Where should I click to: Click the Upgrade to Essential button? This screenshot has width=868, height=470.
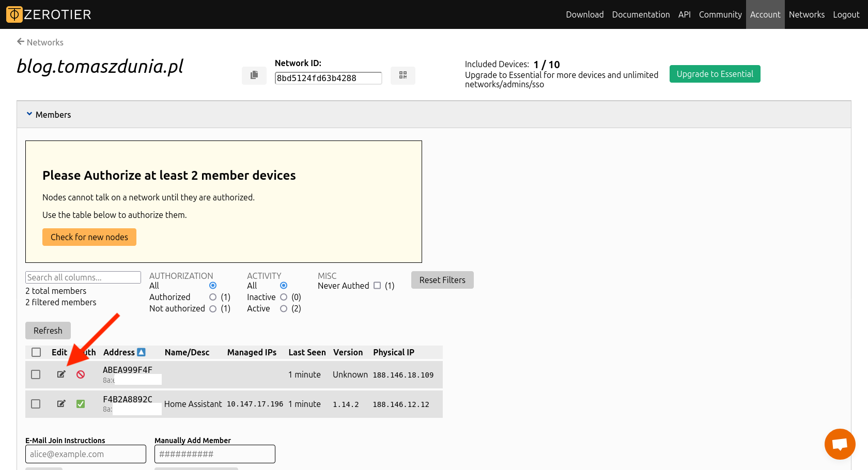pyautogui.click(x=715, y=74)
